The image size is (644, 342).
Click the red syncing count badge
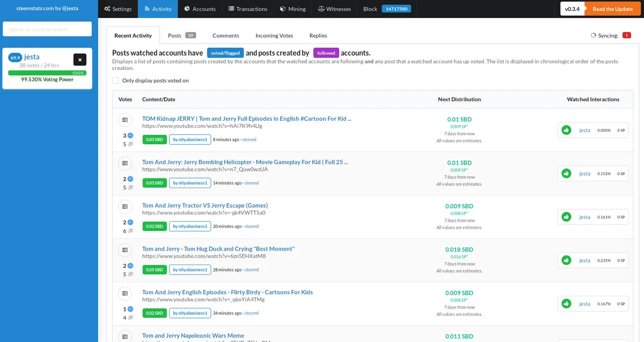pyautogui.click(x=626, y=35)
